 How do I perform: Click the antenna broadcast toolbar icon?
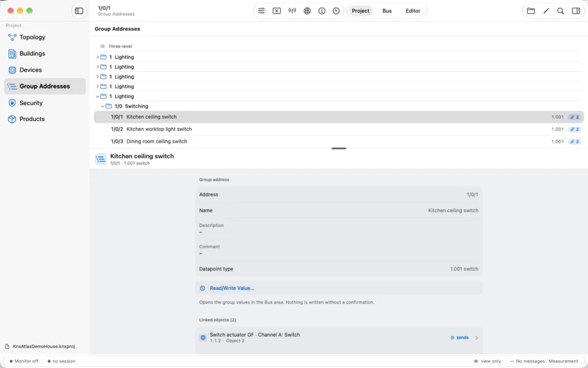292,11
